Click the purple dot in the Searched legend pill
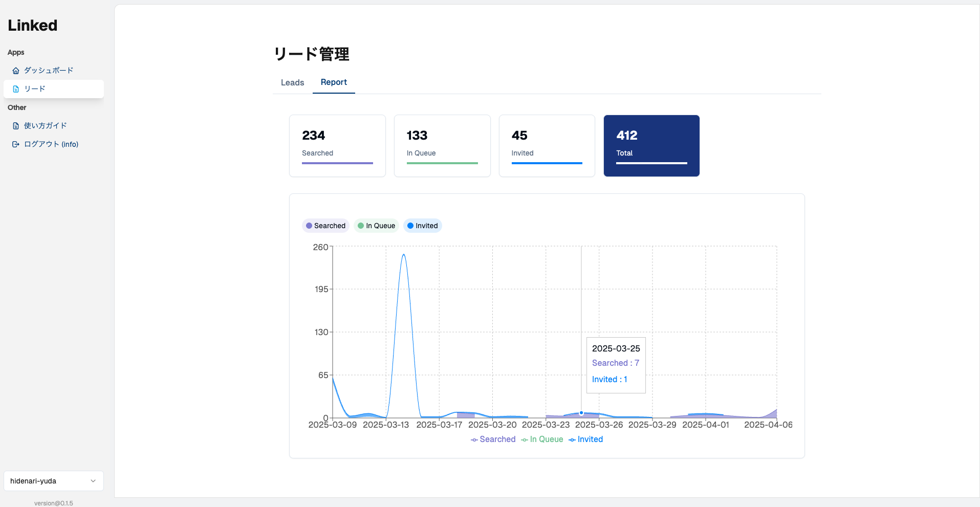 tap(309, 226)
